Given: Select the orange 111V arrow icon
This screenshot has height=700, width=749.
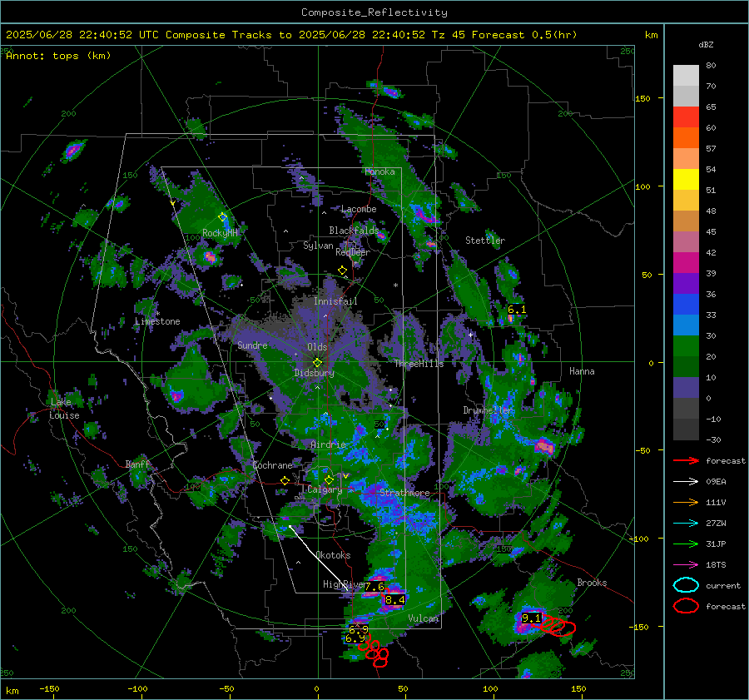Looking at the screenshot, I should (686, 502).
